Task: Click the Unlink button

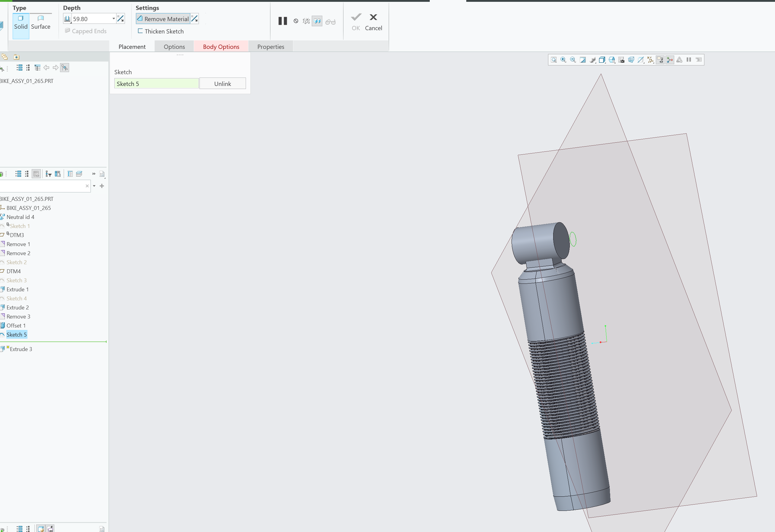Action: click(x=222, y=83)
